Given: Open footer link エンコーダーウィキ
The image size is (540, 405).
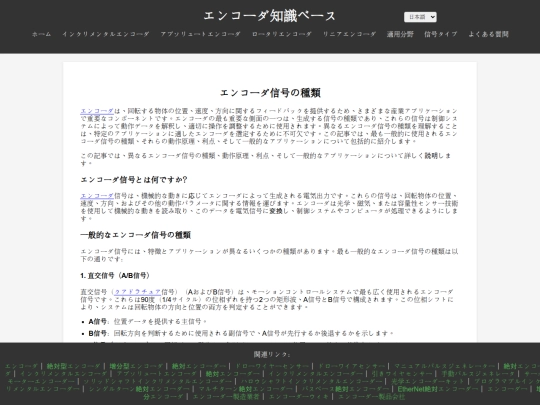Looking at the screenshot, I should point(298,396).
